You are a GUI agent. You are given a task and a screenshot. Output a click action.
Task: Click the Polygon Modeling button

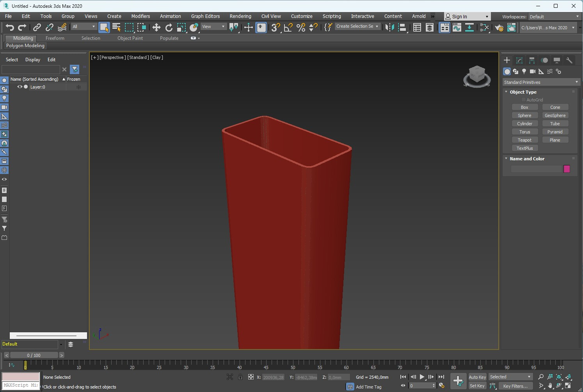[25, 46]
